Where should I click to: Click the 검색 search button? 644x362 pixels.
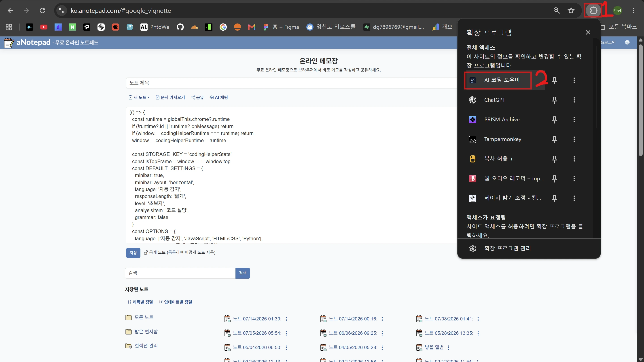pyautogui.click(x=242, y=273)
